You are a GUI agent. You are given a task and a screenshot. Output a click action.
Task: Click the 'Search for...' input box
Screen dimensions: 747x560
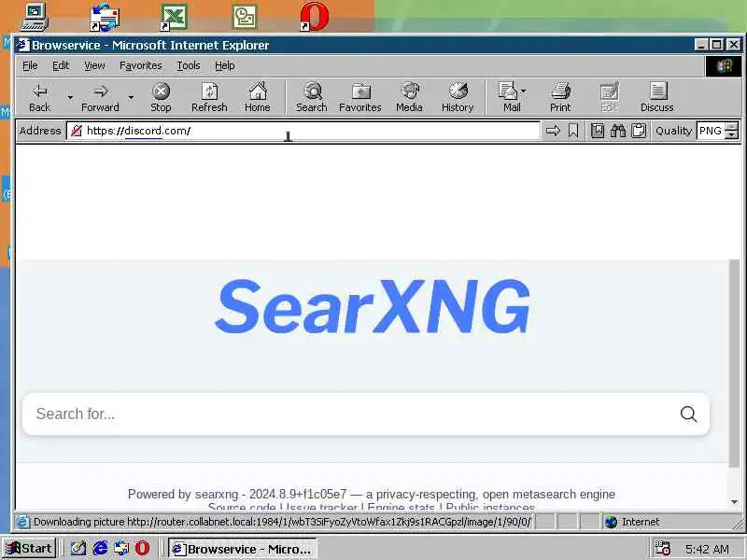[x=353, y=413]
